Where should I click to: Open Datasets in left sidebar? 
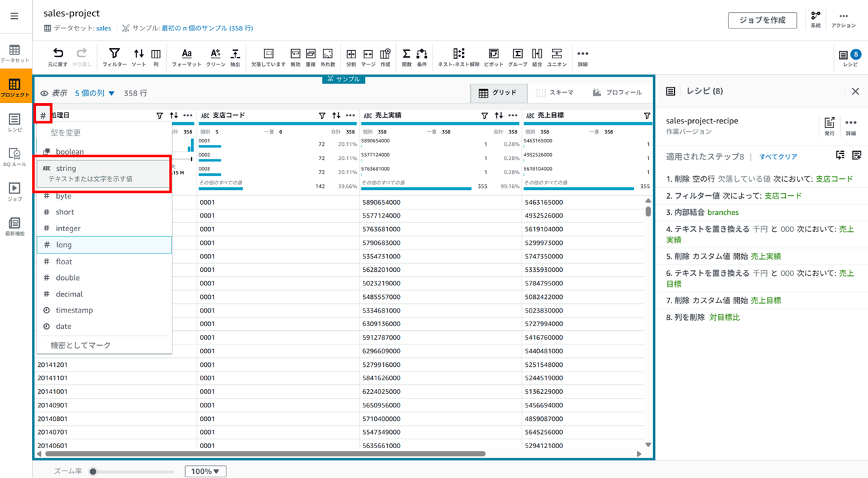pyautogui.click(x=14, y=54)
